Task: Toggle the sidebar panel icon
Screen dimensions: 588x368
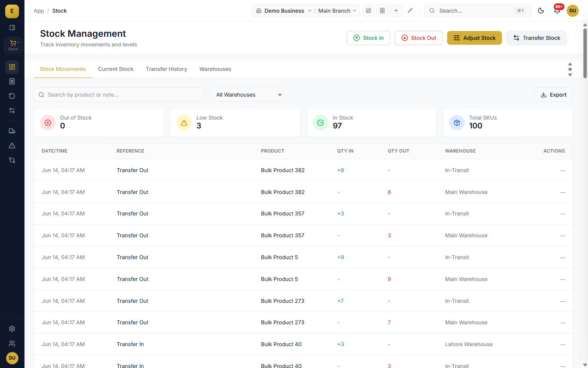Action: [x=12, y=28]
